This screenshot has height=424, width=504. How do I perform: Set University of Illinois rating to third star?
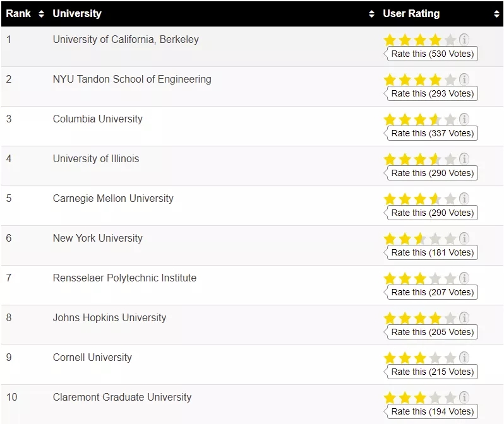tap(420, 160)
